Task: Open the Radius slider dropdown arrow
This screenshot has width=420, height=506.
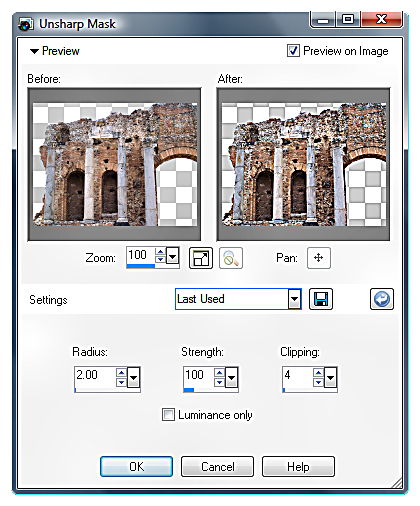Action: 134,377
